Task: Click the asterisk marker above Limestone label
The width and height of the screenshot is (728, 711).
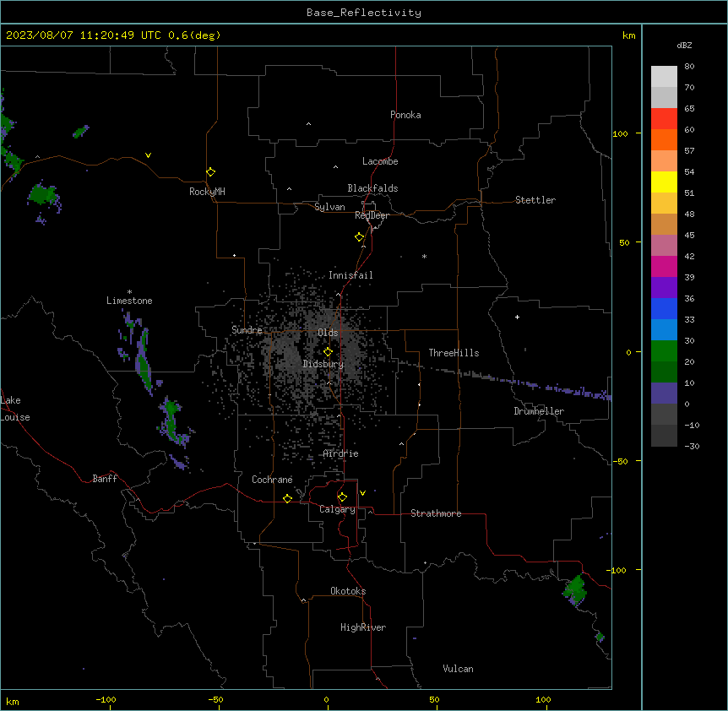Action: [129, 292]
